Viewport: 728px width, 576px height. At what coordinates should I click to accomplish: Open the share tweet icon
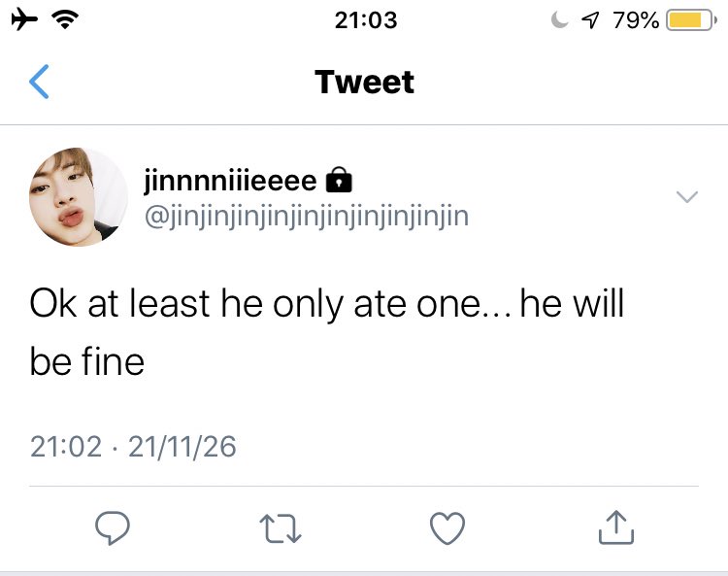[613, 527]
